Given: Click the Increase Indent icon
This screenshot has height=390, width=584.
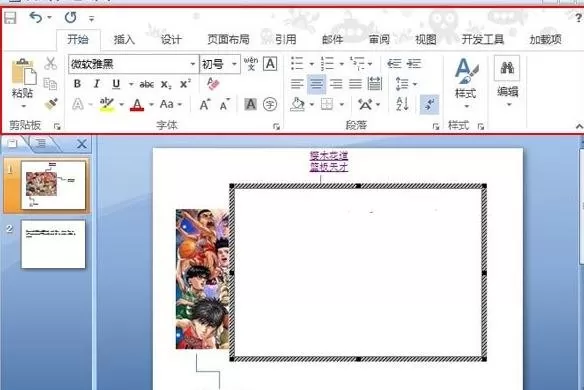Looking at the screenshot, I should 413,64.
